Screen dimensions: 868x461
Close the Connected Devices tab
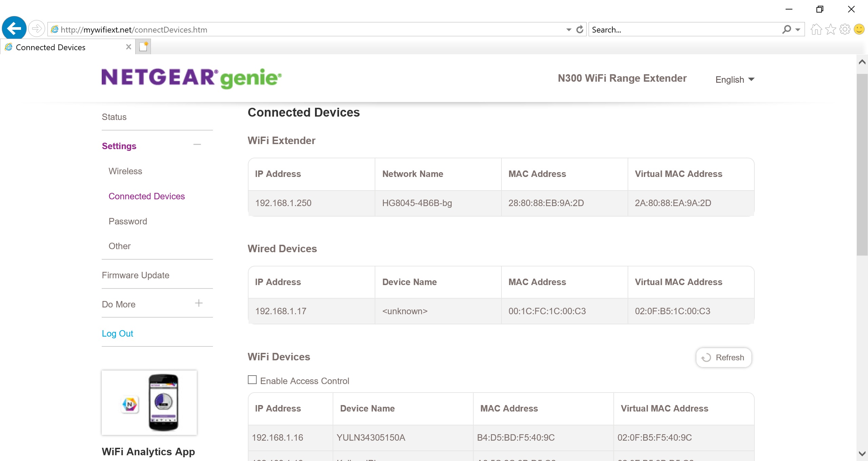point(129,47)
